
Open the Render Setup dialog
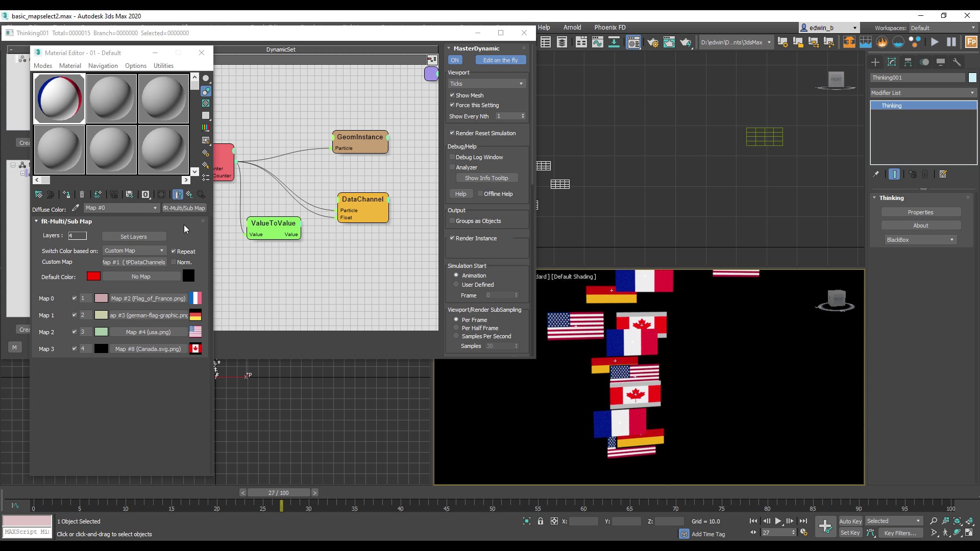652,42
